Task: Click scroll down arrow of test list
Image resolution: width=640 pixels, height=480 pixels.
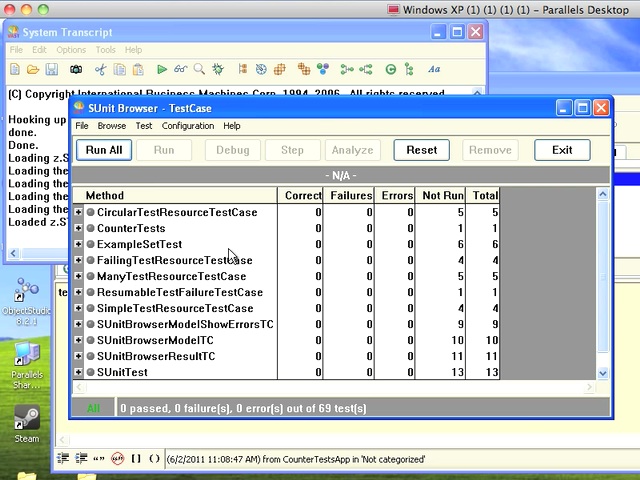Action: click(603, 373)
